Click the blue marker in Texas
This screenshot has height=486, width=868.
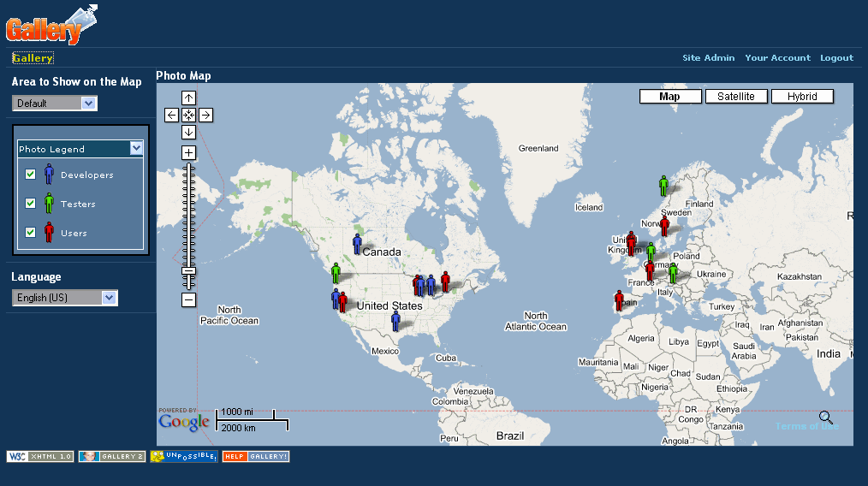tap(395, 321)
